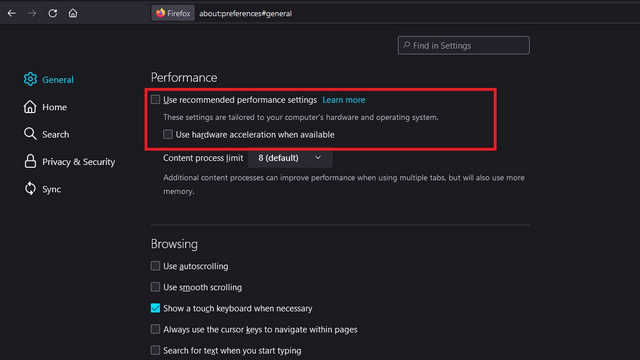
Task: Check Search for text when you start typing
Action: click(155, 350)
